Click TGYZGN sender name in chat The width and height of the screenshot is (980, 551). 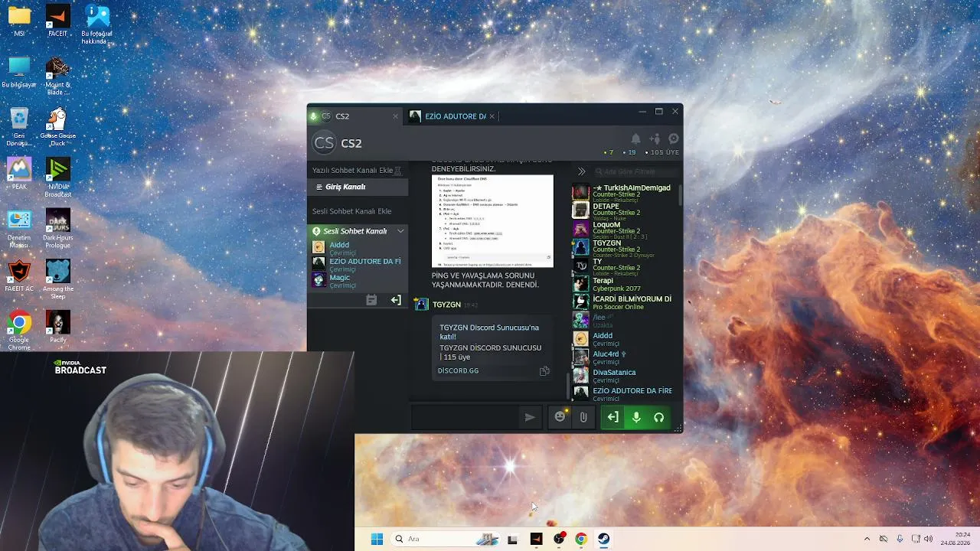coord(446,305)
